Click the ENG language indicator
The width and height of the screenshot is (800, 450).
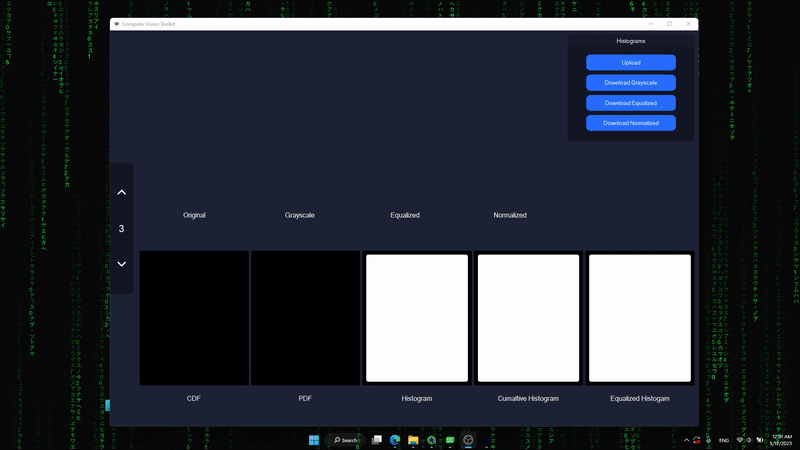[x=723, y=440]
